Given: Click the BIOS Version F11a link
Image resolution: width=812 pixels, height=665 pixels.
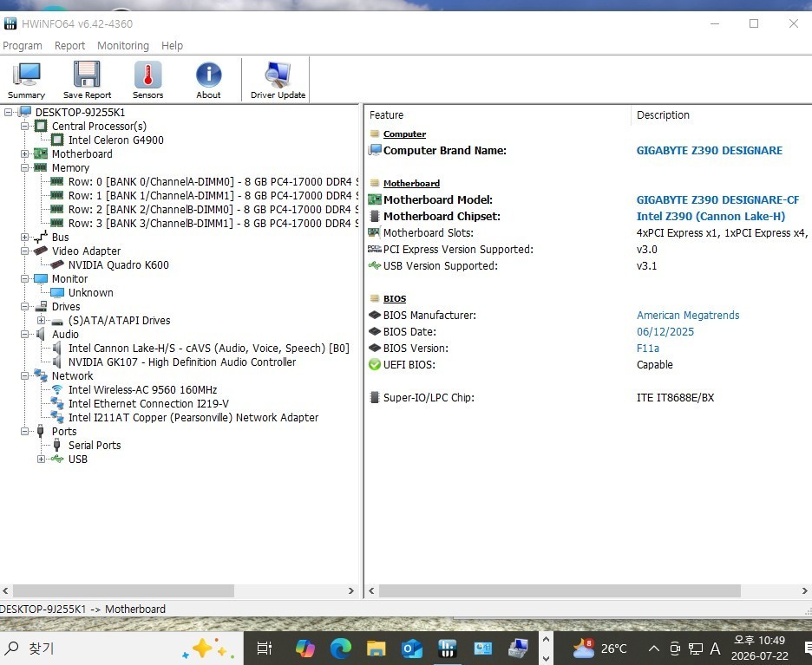Looking at the screenshot, I should pyautogui.click(x=648, y=349).
